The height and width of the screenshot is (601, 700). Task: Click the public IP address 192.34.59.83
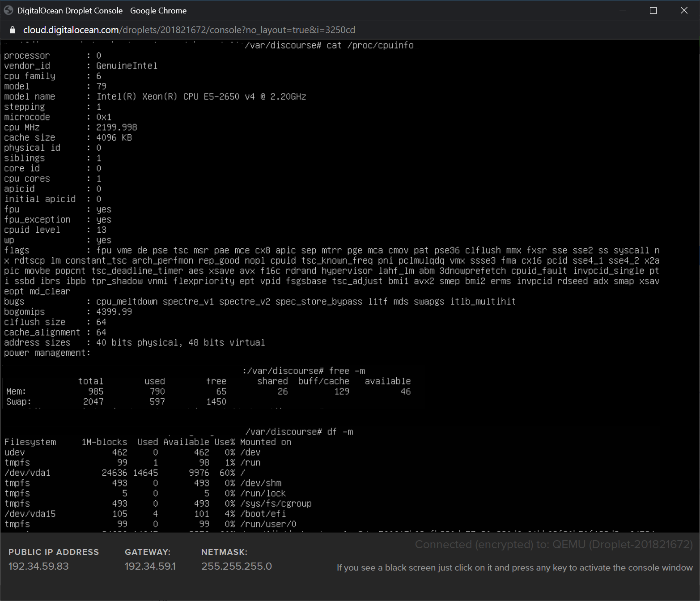(x=38, y=566)
